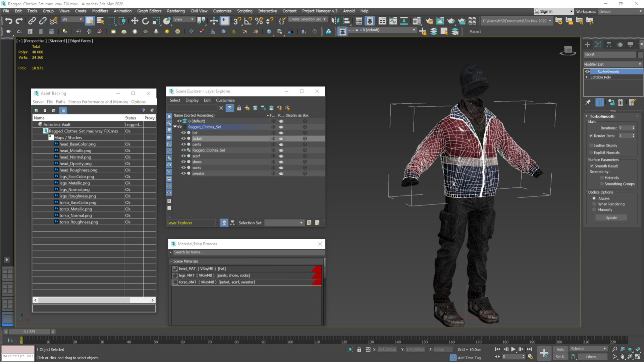Click the head_MAT material sample swatch

[175, 269]
